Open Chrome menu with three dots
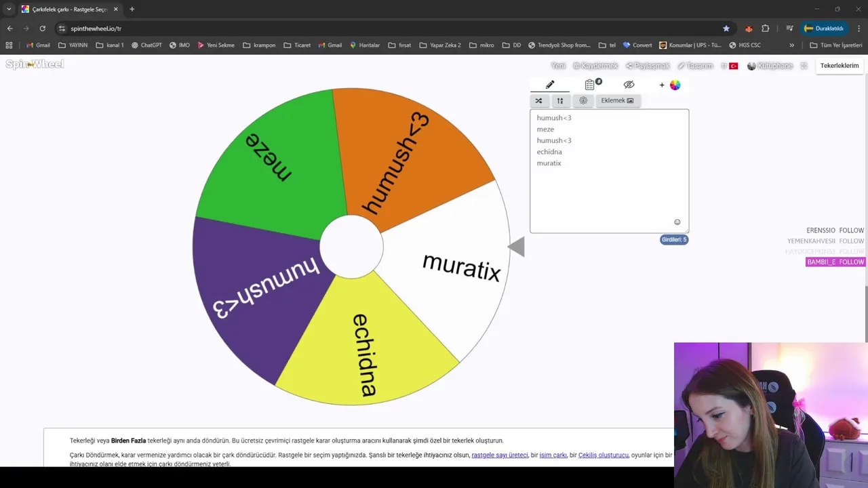 (859, 28)
